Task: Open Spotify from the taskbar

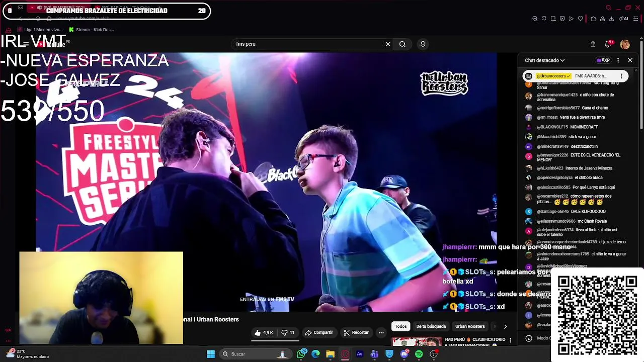Action: (x=419, y=354)
